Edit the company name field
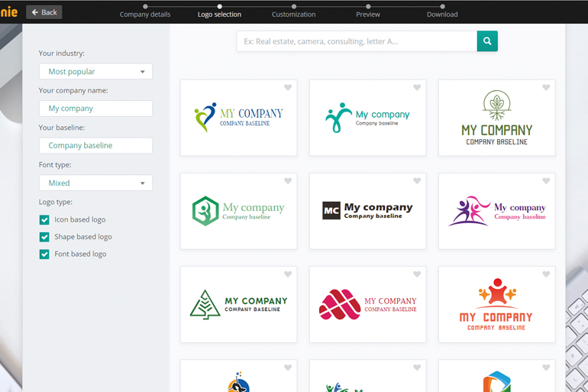This screenshot has height=392, width=588. [x=95, y=109]
